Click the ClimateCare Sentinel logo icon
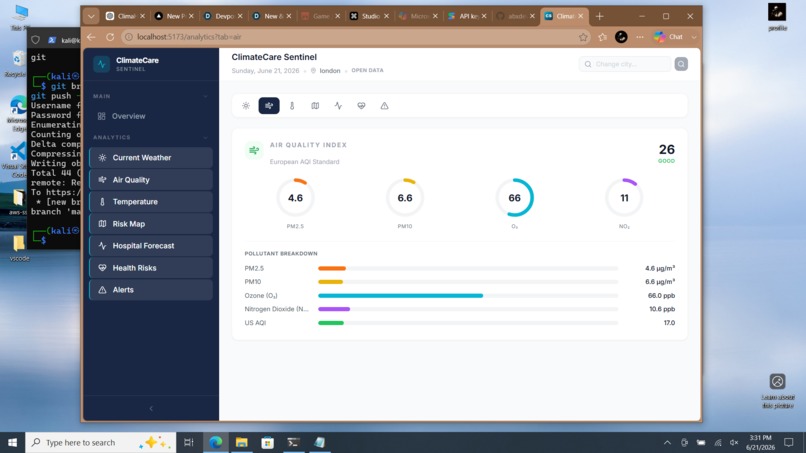The image size is (806, 453). coord(101,64)
